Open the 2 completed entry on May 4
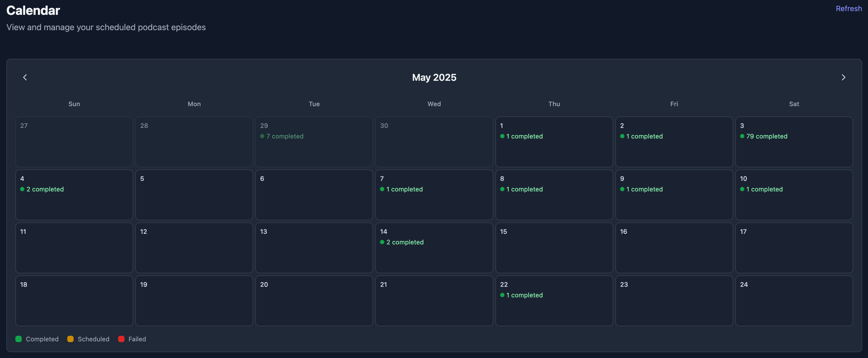868x358 pixels. 45,189
